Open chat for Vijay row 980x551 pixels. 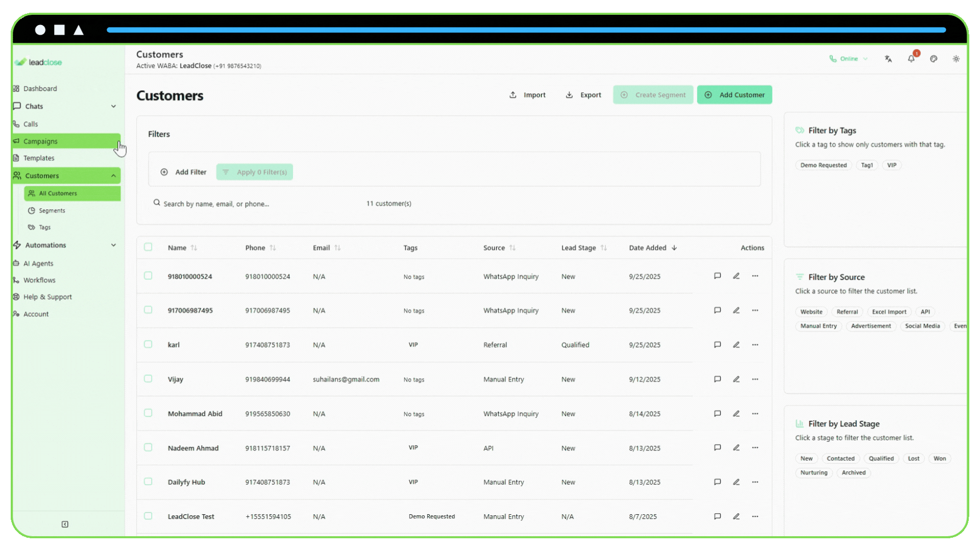pyautogui.click(x=717, y=379)
